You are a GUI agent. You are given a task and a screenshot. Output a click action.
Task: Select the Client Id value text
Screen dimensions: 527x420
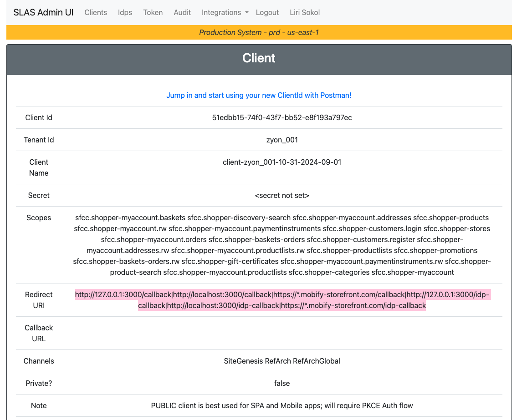pyautogui.click(x=282, y=117)
